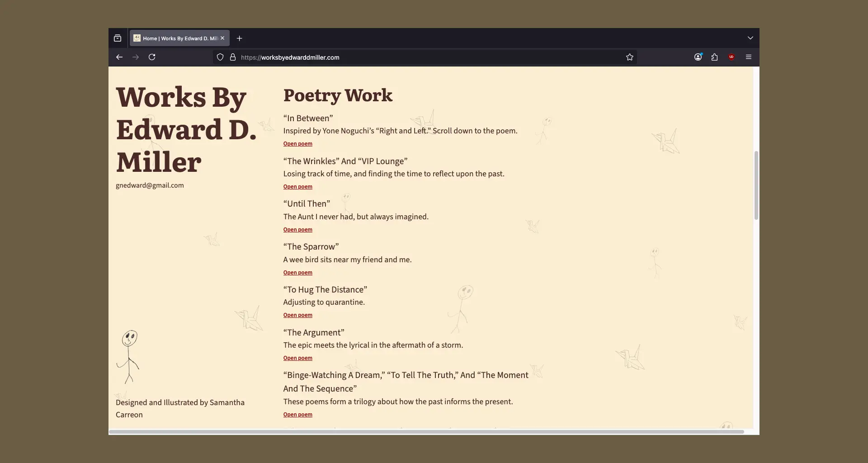The width and height of the screenshot is (868, 463).
Task: Expand the list all tabs chevron
Action: tap(750, 38)
